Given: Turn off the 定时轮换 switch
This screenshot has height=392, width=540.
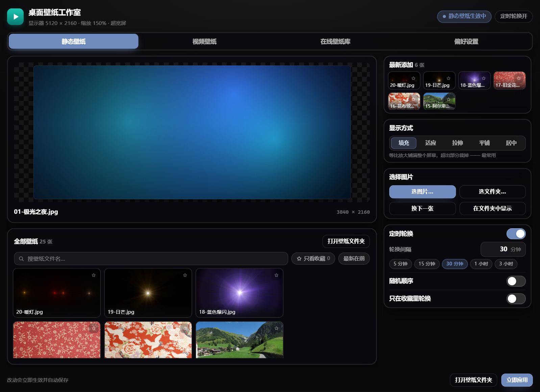Looking at the screenshot, I should (x=516, y=234).
